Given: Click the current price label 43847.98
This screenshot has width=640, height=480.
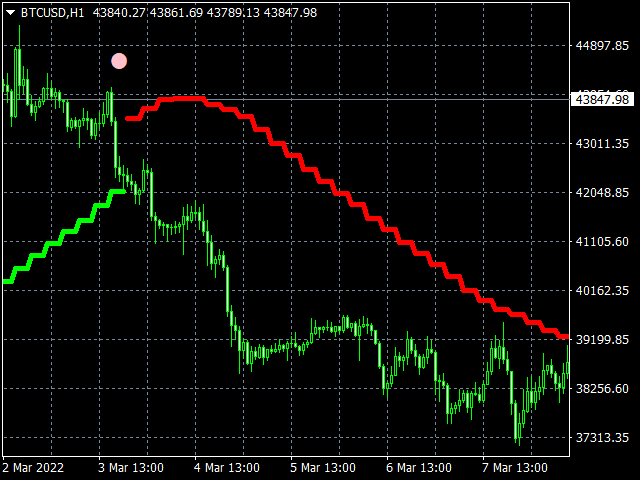Looking at the screenshot, I should [x=602, y=100].
